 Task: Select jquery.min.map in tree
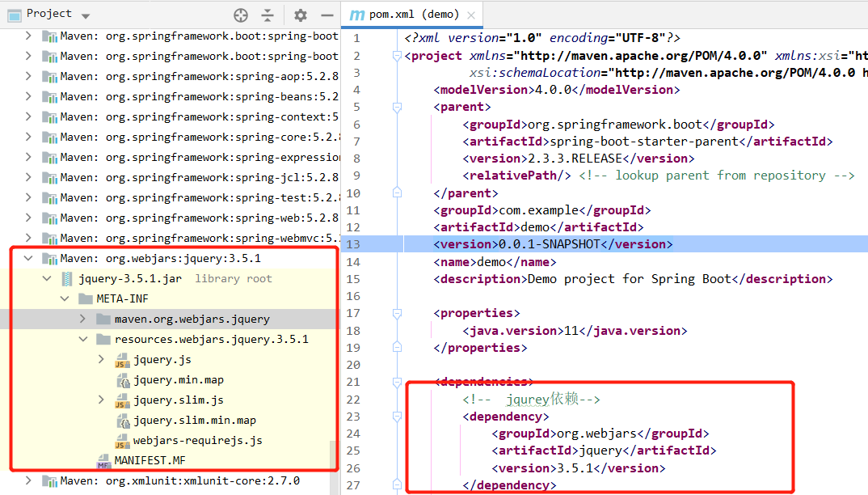click(179, 379)
